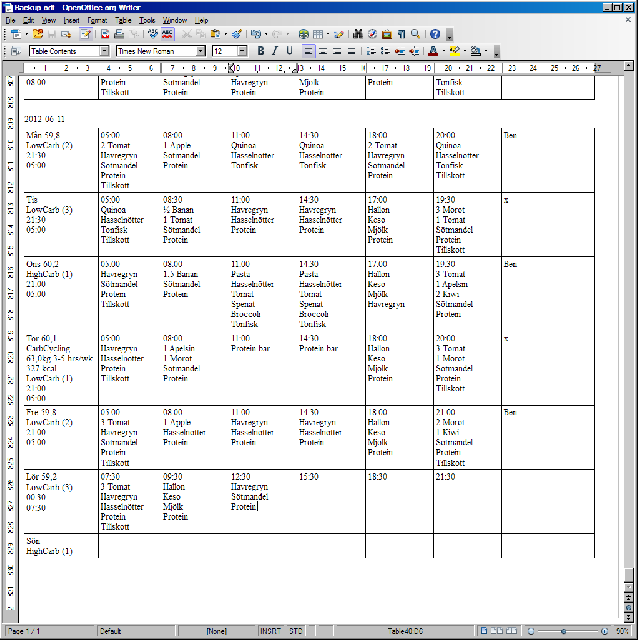Open the Navigator compass icon

pos(372,34)
